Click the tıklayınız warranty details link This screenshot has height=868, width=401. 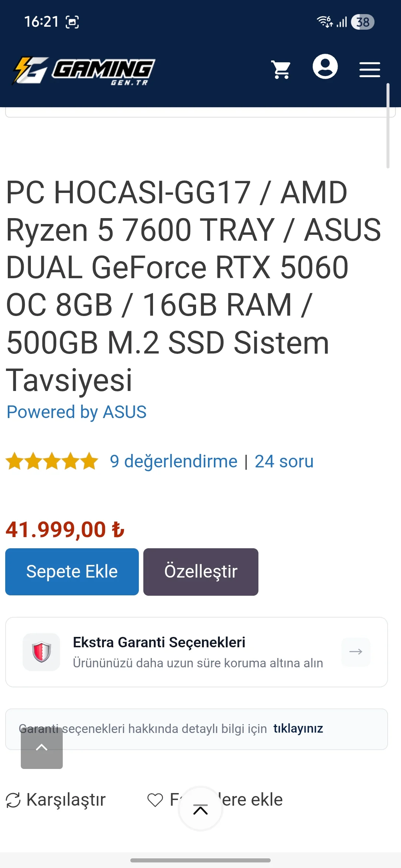[x=298, y=729]
